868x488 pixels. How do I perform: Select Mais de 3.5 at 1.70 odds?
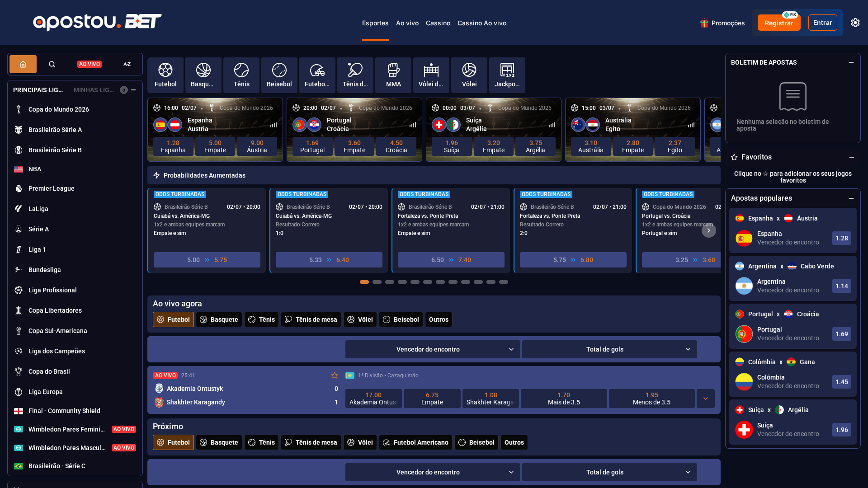coord(564,399)
